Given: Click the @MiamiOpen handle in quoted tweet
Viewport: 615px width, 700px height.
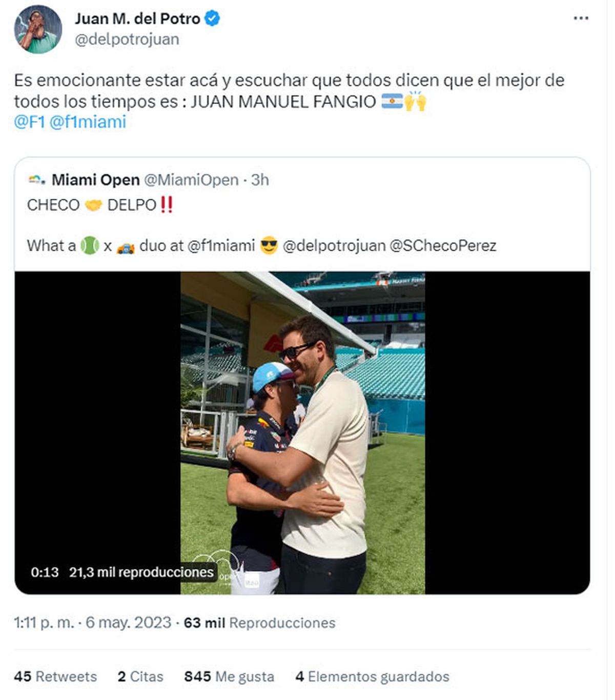Looking at the screenshot, I should [191, 180].
